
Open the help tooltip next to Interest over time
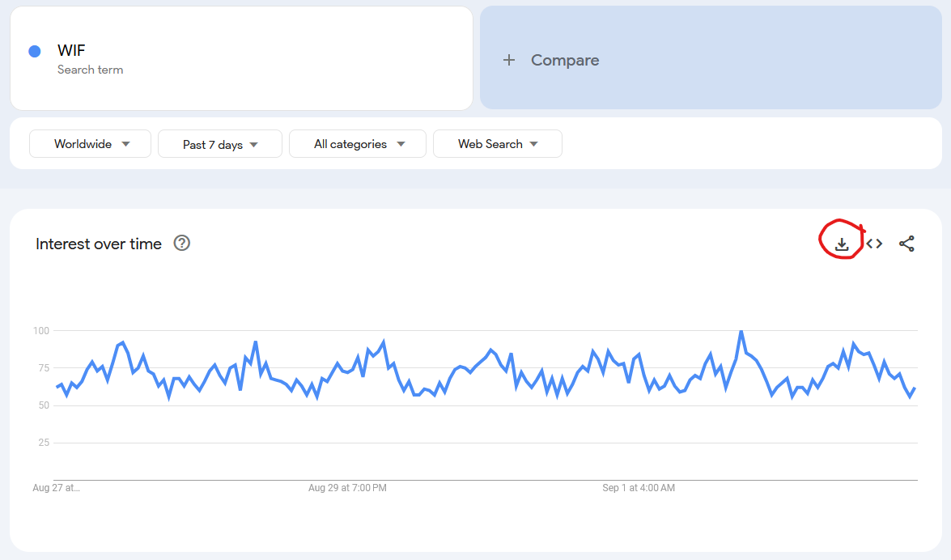(182, 243)
